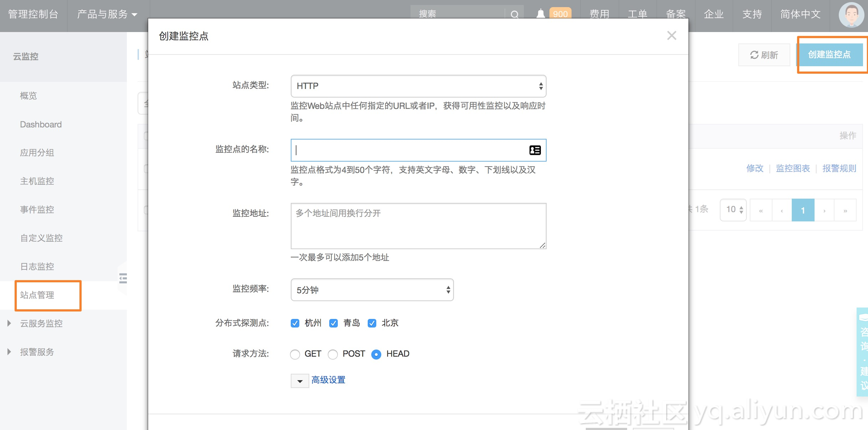This screenshot has width=868, height=430.
Task: Click the refresh (刷新) button
Action: pos(764,55)
